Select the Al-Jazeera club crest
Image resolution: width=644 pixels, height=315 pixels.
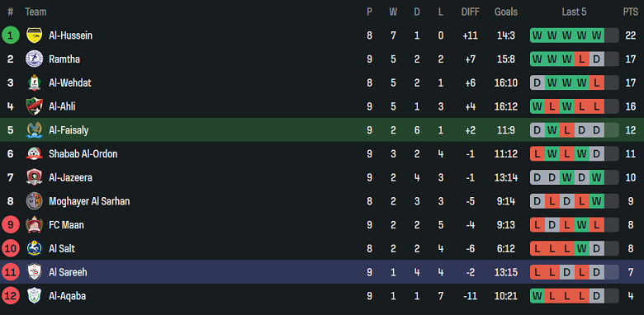coord(34,177)
